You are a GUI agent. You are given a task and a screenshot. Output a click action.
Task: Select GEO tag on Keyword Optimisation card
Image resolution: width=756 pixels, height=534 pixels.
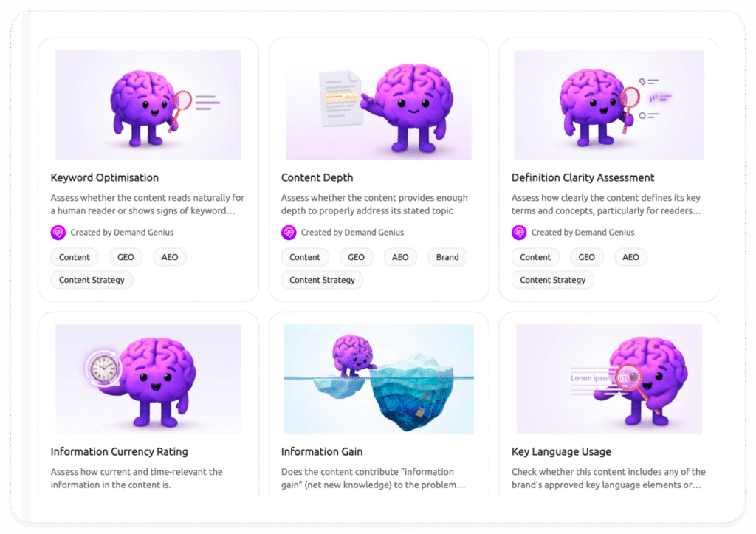point(126,257)
